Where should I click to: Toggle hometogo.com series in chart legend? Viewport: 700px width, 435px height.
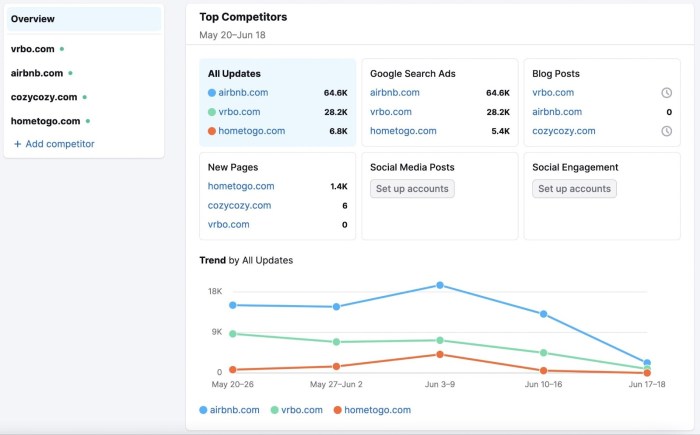(x=372, y=410)
